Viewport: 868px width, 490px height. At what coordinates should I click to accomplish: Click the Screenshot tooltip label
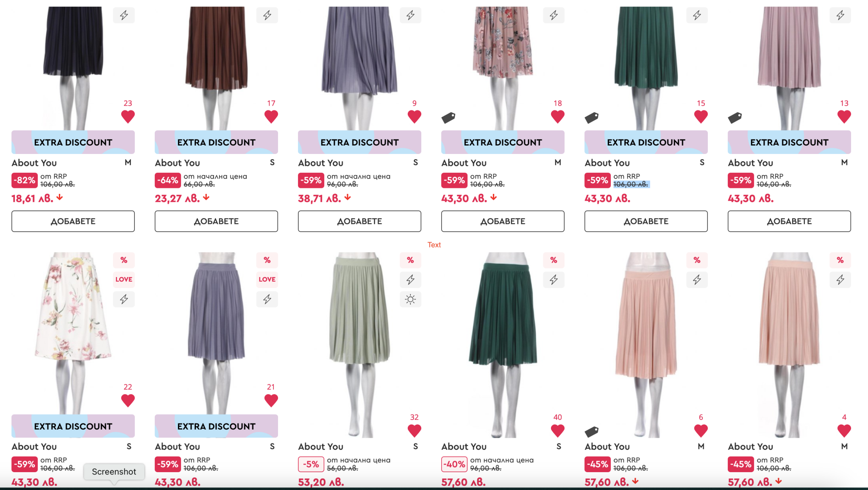114,472
